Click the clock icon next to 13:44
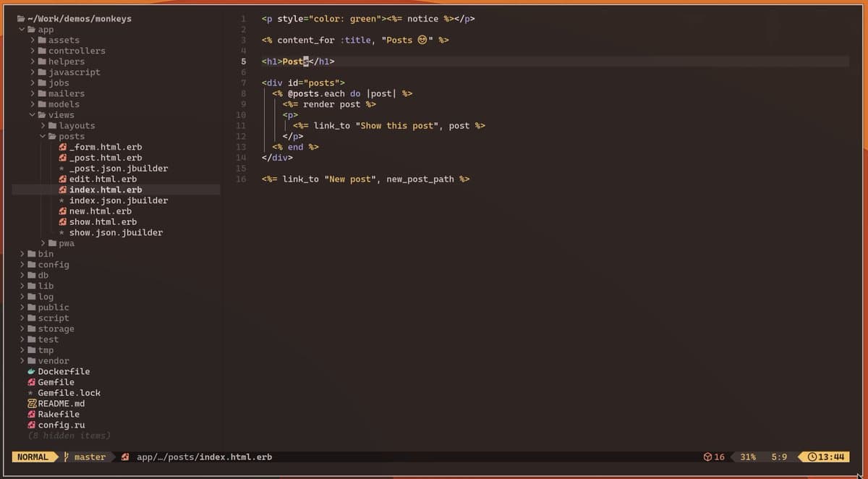 click(813, 457)
